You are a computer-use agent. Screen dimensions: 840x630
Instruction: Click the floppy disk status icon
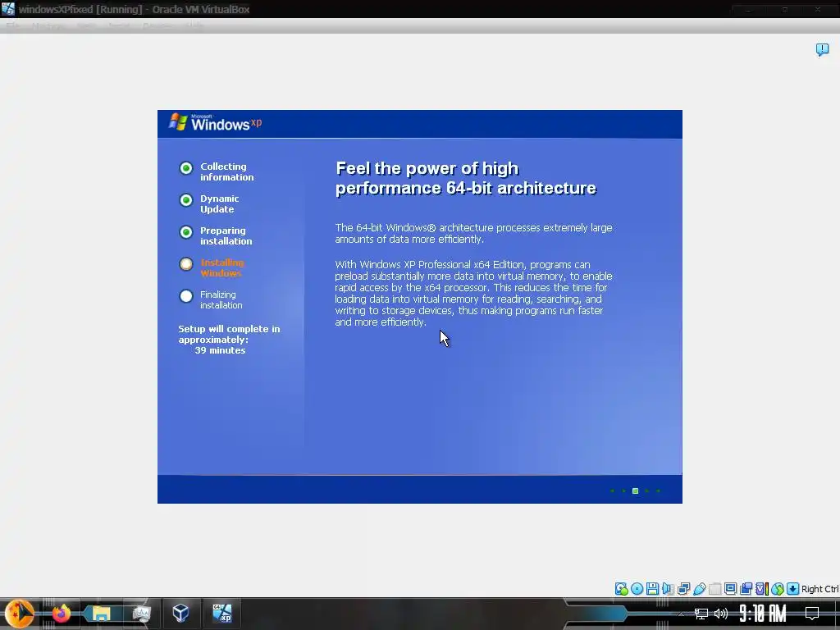652,589
